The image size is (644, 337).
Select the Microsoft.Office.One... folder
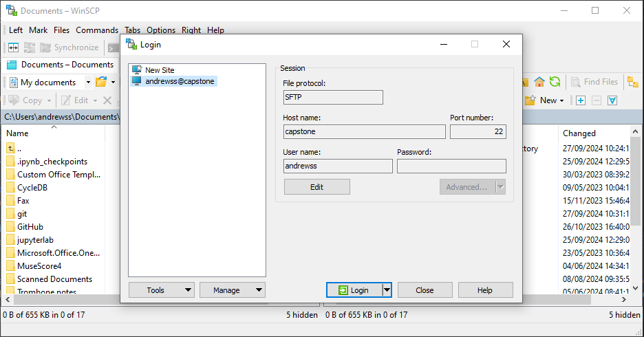[53, 253]
